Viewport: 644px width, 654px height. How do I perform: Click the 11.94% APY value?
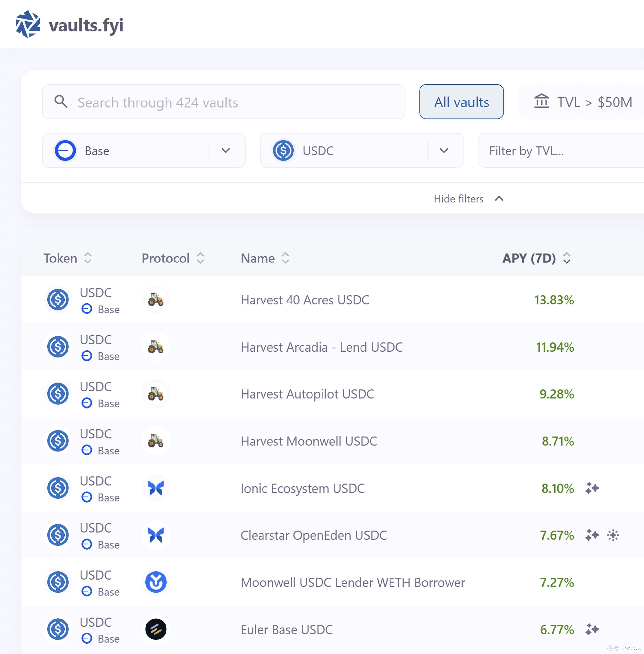[555, 347]
